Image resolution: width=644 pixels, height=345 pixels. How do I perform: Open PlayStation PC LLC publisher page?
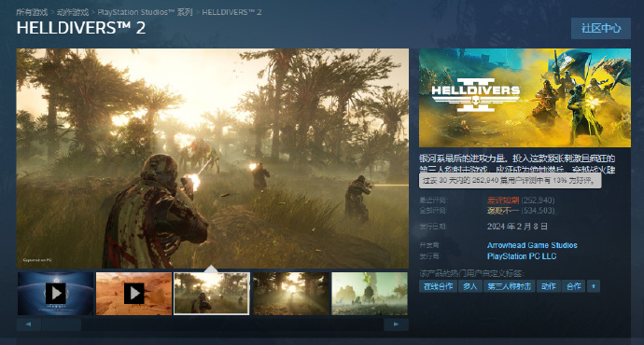tap(522, 256)
